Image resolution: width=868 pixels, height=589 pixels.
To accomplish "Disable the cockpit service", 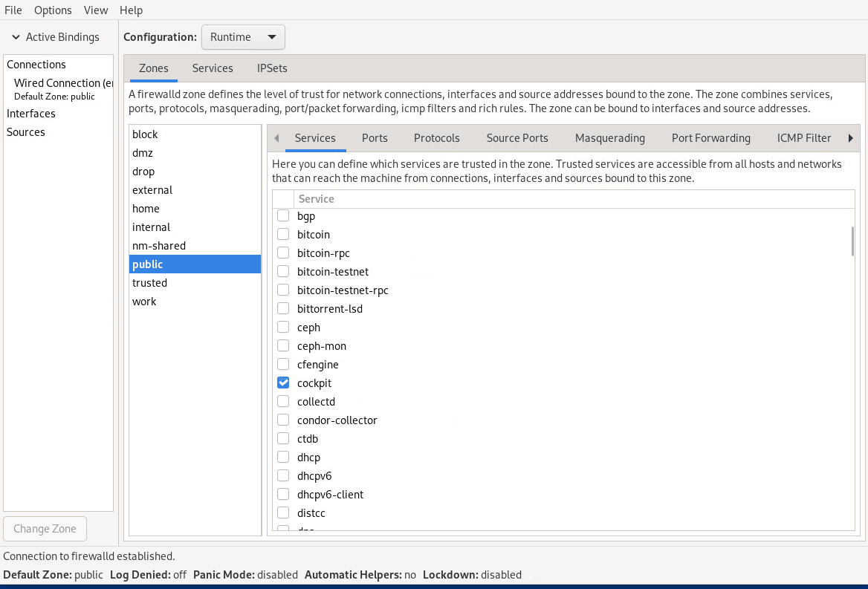I will pos(283,383).
